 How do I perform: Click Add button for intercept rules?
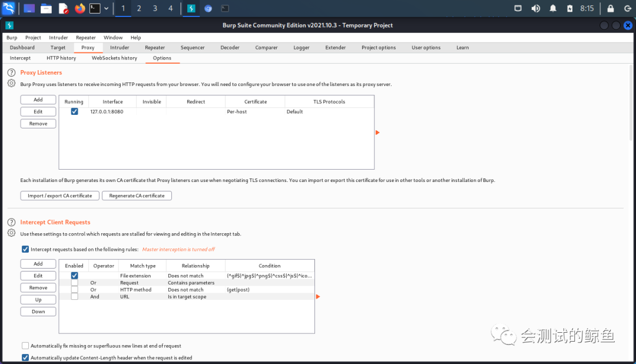38,264
